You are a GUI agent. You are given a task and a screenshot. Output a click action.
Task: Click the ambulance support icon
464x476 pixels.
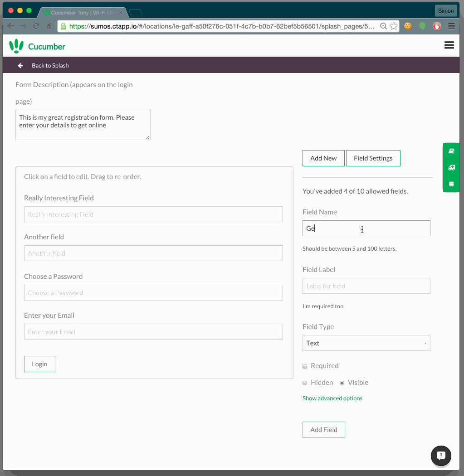pyautogui.click(x=451, y=168)
